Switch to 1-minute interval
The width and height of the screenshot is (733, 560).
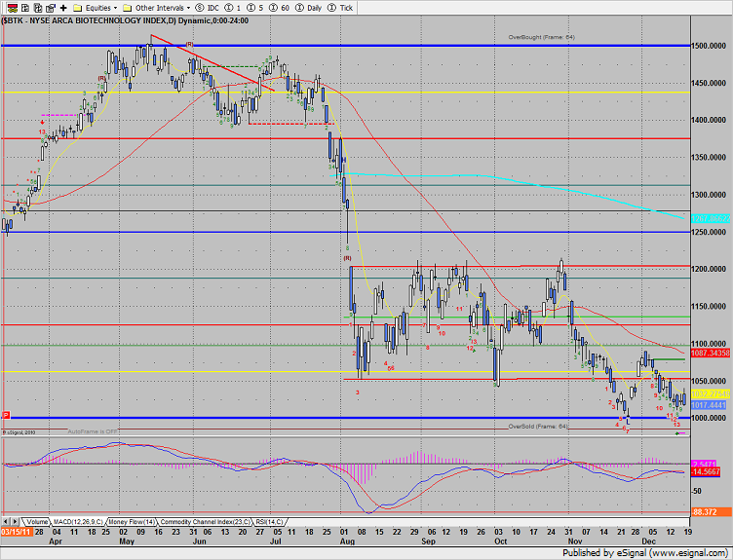pyautogui.click(x=233, y=8)
